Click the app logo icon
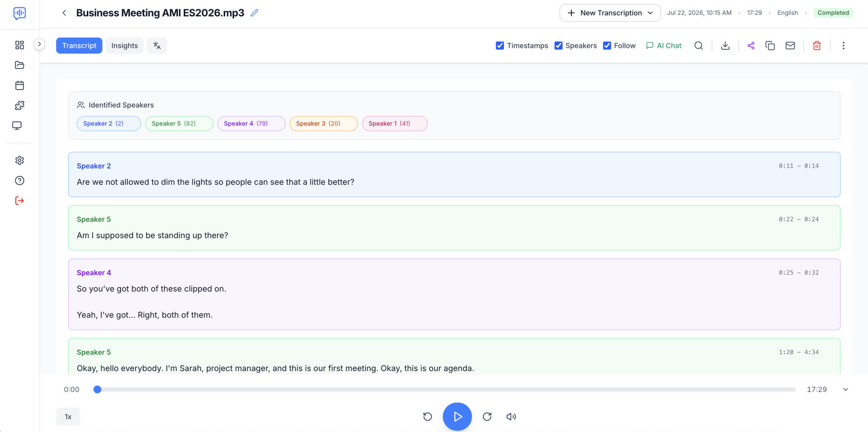Screen dimensions: 868x432 point(19,13)
